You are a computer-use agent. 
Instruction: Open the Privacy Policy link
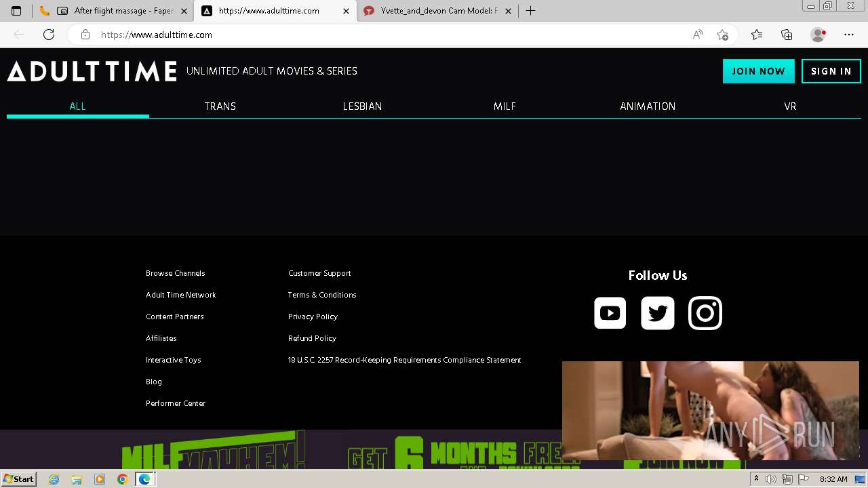(313, 317)
